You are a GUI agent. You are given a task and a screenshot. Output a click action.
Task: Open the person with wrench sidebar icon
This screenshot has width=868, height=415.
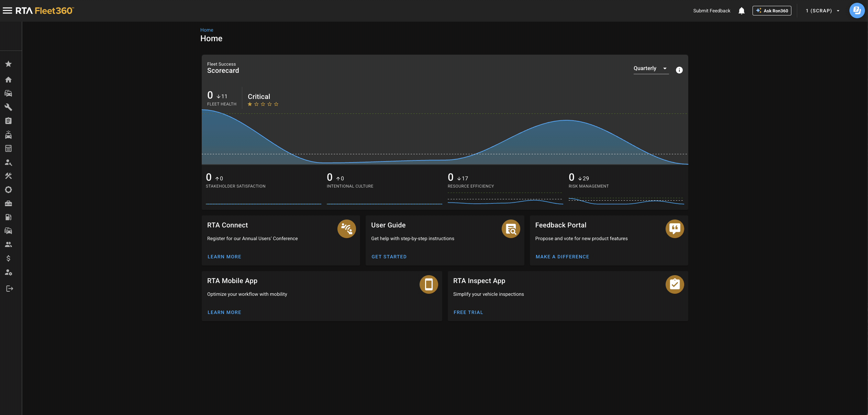9,162
